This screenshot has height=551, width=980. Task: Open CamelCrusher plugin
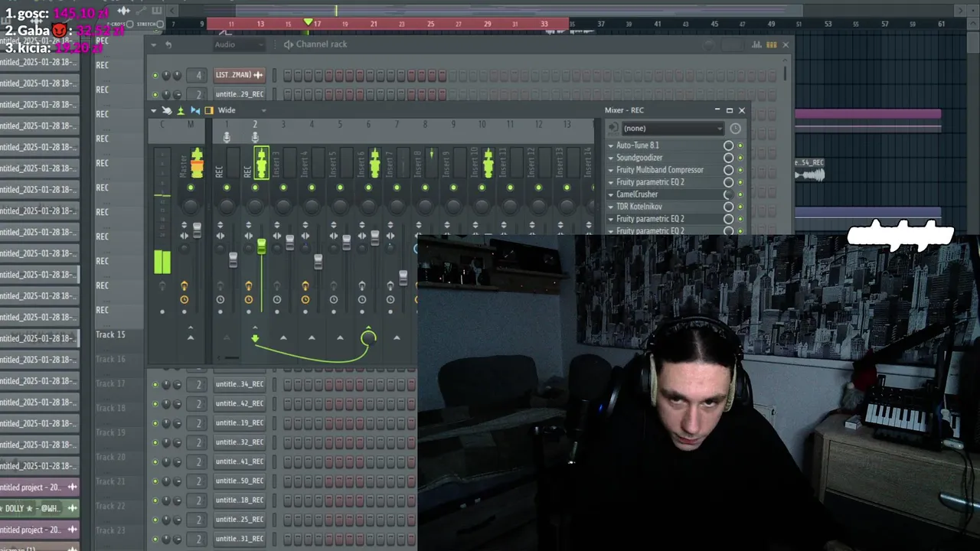[637, 194]
